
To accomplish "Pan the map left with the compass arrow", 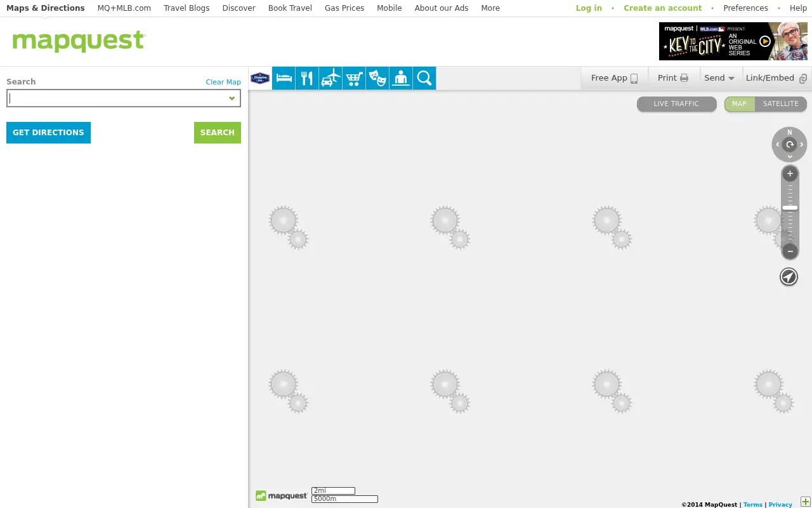I will (778, 145).
